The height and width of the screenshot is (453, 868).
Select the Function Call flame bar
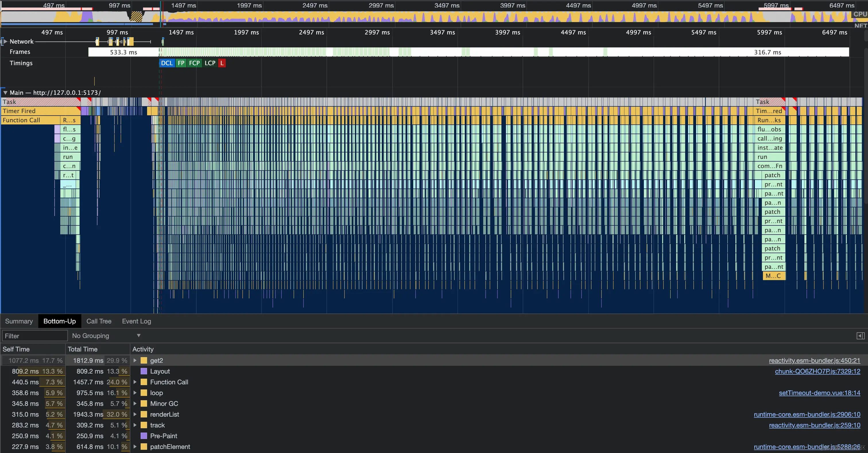31,120
